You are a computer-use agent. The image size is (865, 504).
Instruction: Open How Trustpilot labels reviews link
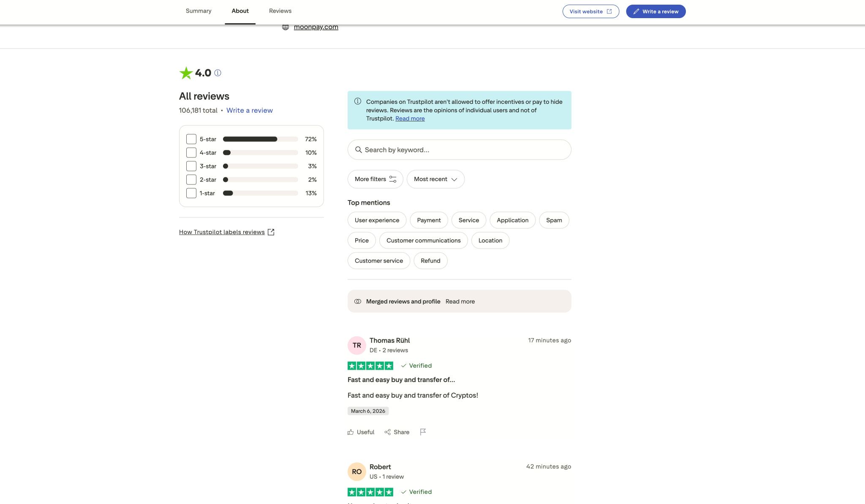(x=222, y=232)
